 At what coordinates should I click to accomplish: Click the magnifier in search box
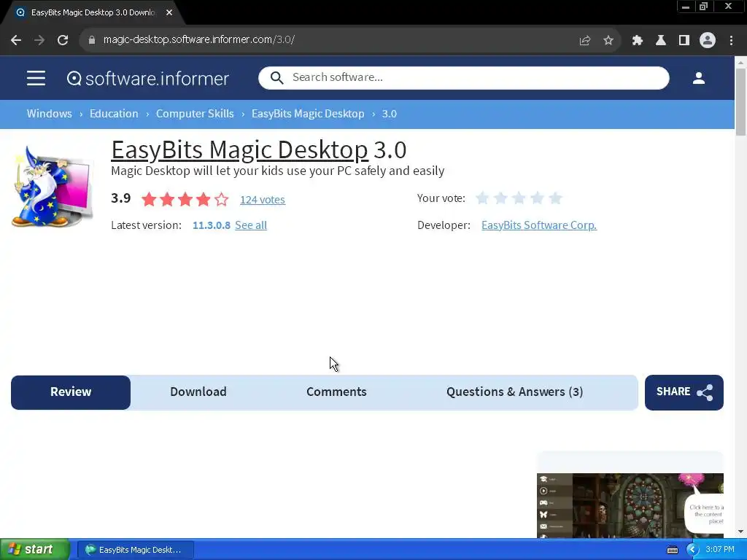pyautogui.click(x=276, y=77)
